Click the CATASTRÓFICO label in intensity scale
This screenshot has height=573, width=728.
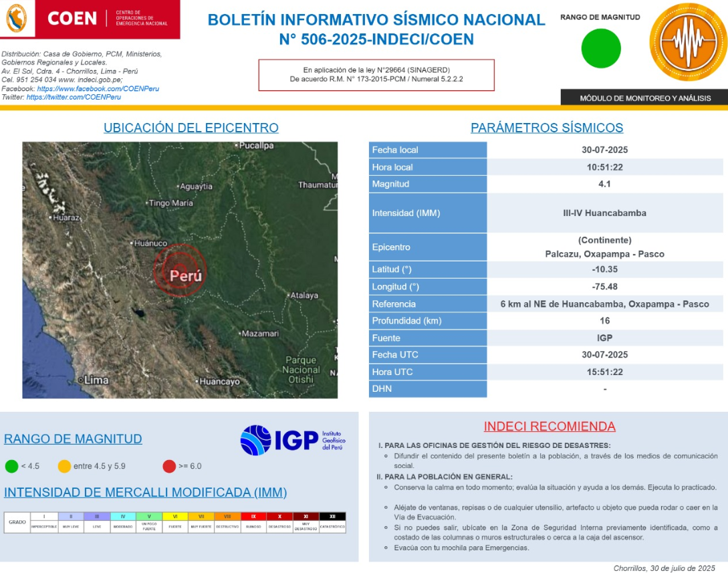click(x=332, y=527)
